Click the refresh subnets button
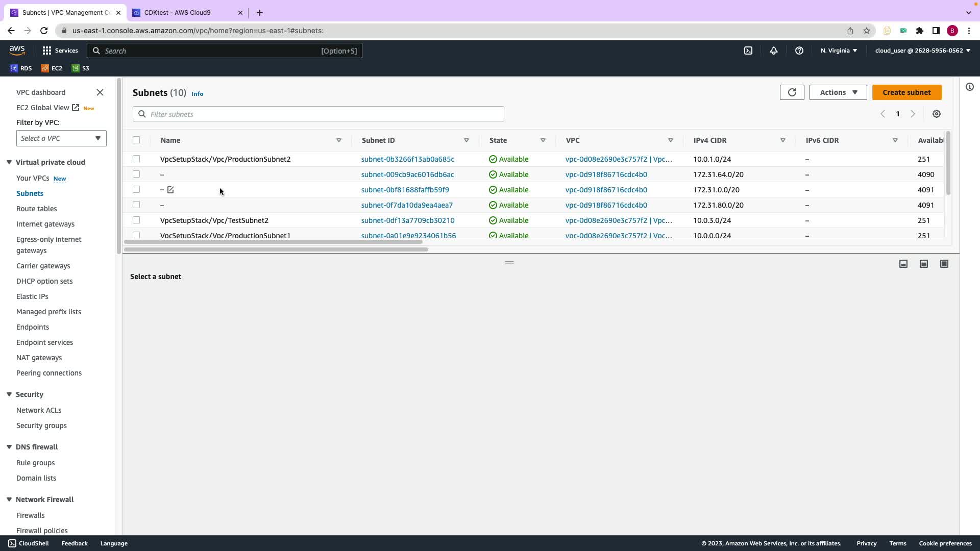Viewport: 980px width, 551px height. click(x=792, y=92)
